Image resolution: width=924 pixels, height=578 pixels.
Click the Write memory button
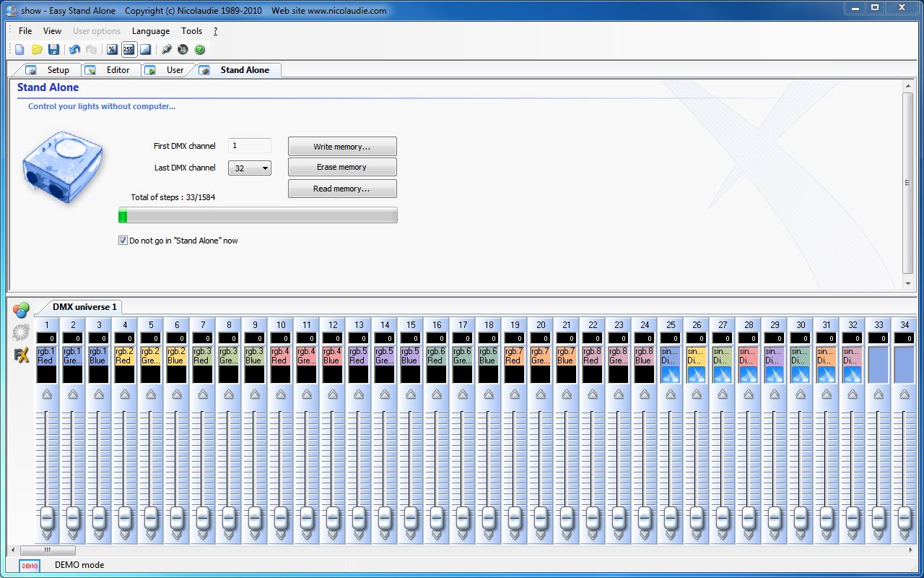(x=342, y=147)
